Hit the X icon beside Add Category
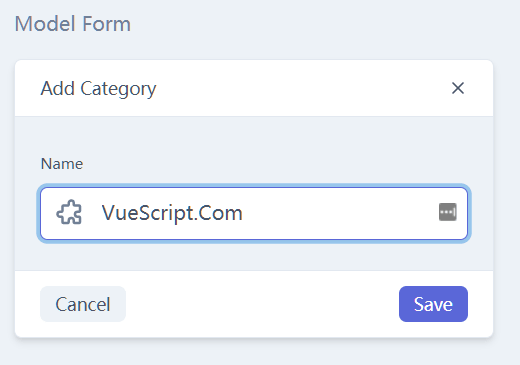Viewport: 520px width, 365px height. (458, 88)
